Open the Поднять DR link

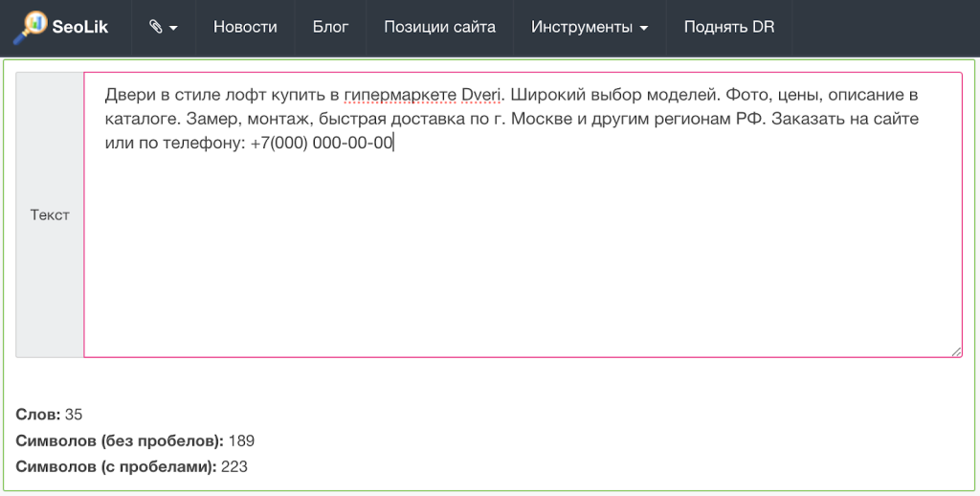coord(728,27)
